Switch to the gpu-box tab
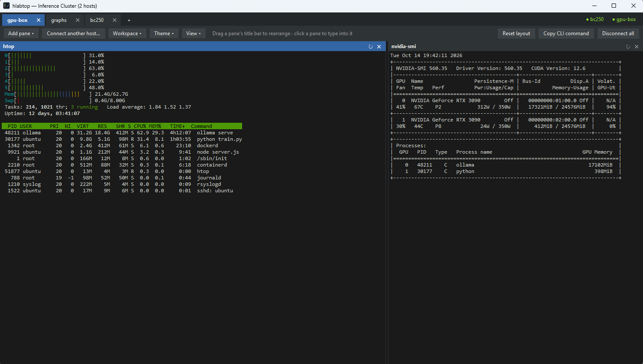 point(18,20)
